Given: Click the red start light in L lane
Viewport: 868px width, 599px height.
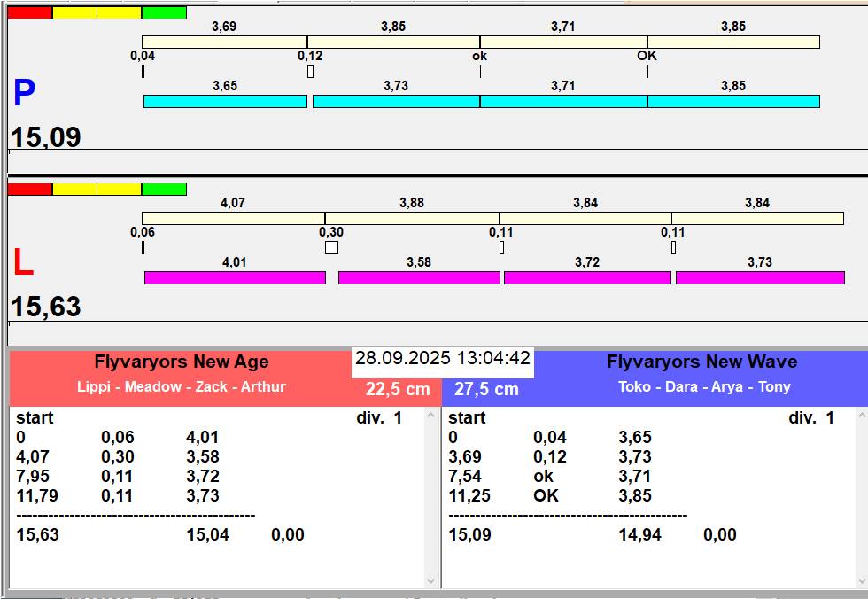Looking at the screenshot, I should [29, 189].
